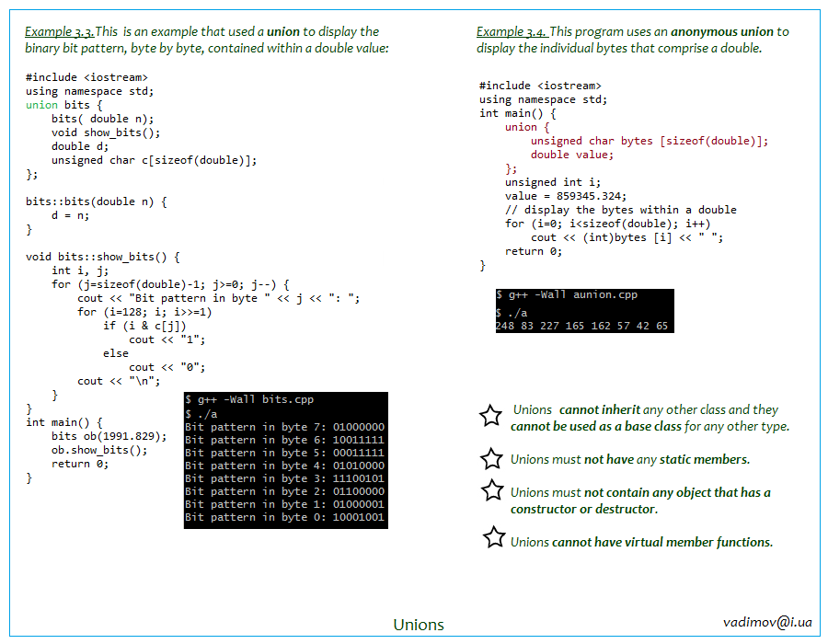Click the 'value = 859345.324;' line

pos(566,196)
